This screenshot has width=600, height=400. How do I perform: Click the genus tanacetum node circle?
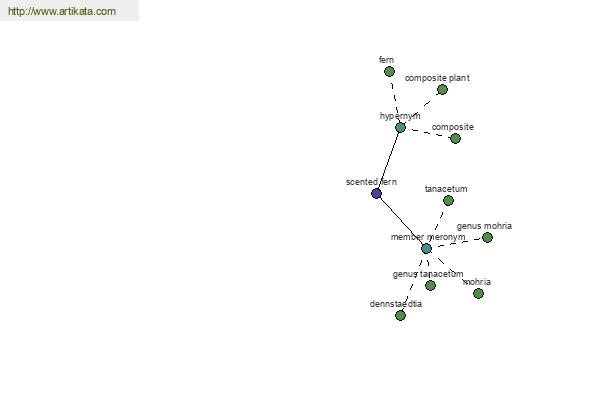pyautogui.click(x=430, y=285)
